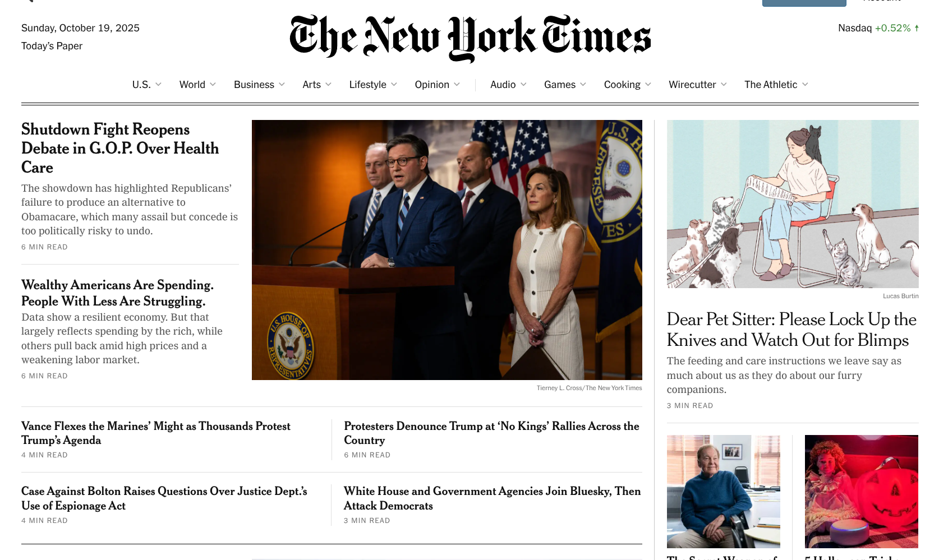Open The New York Times logo homepage
The width and height of the screenshot is (925, 560).
[470, 38]
